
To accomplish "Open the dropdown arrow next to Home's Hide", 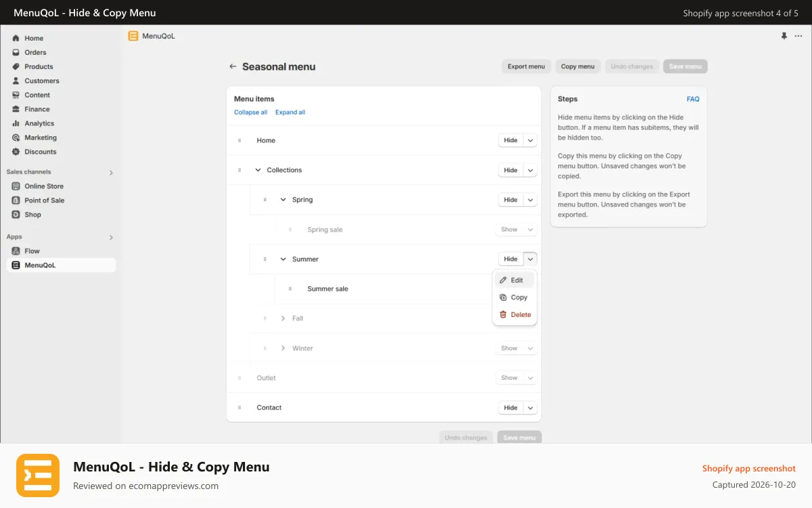I will click(531, 140).
